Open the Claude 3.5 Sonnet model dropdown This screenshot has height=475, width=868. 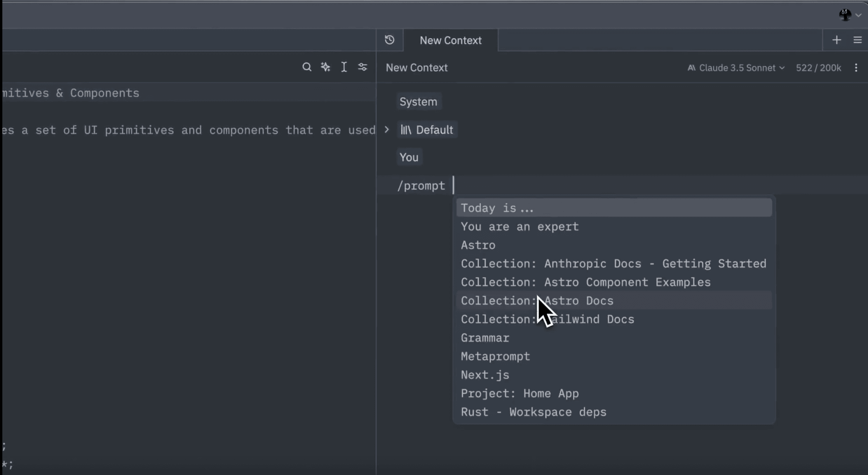737,68
